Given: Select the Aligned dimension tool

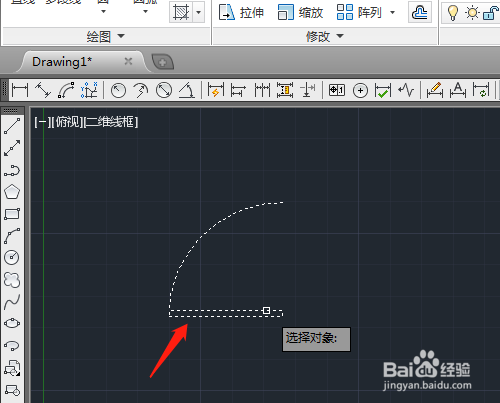Looking at the screenshot, I should [43, 90].
